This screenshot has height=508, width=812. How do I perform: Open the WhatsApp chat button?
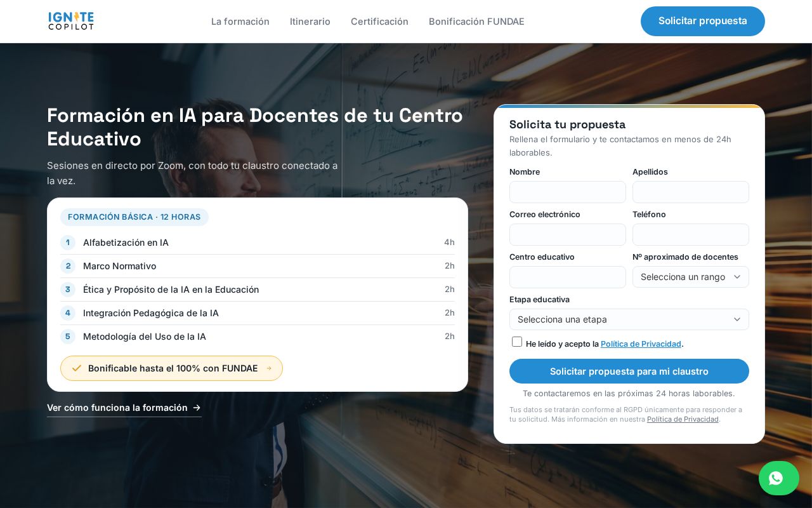click(779, 478)
